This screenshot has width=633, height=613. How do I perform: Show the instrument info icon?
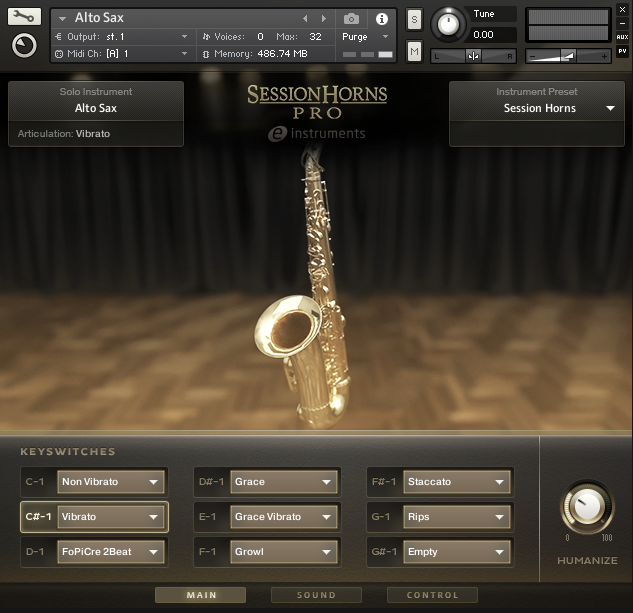[x=381, y=19]
